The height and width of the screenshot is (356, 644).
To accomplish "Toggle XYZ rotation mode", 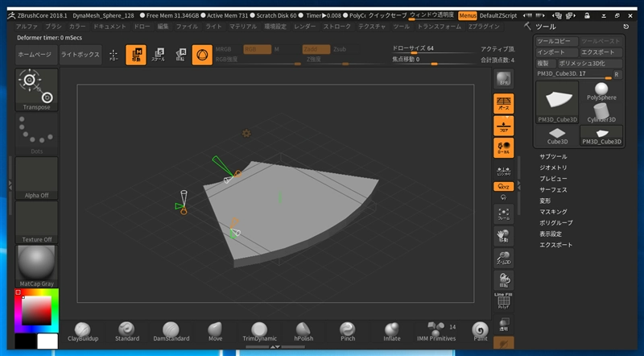I will (x=504, y=187).
